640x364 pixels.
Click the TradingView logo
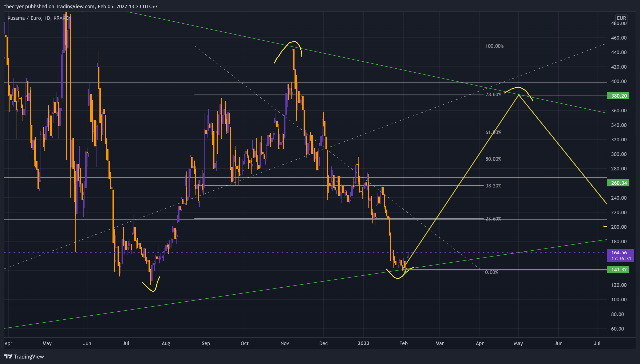(24, 356)
